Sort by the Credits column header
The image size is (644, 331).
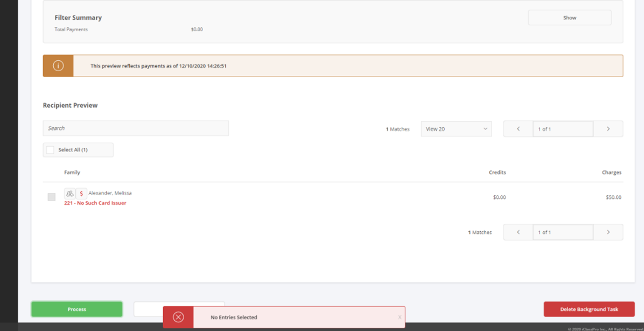pyautogui.click(x=497, y=173)
